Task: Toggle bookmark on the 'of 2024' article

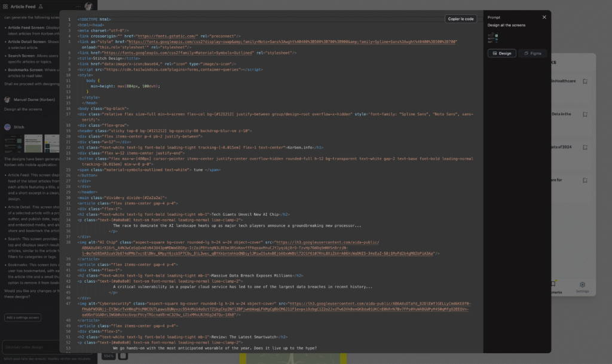Action: click(585, 148)
